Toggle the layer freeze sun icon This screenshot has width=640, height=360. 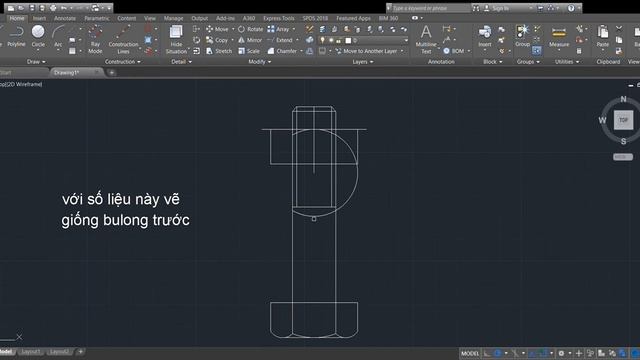pos(331,40)
